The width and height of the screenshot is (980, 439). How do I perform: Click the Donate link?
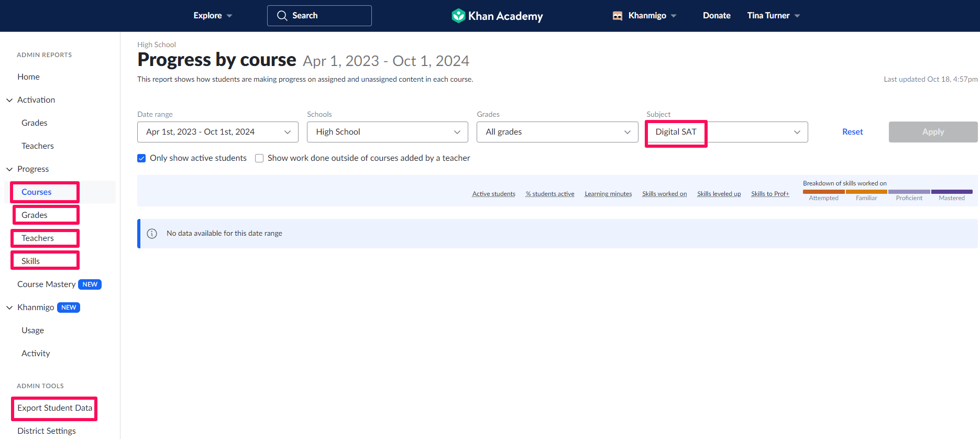point(717,16)
